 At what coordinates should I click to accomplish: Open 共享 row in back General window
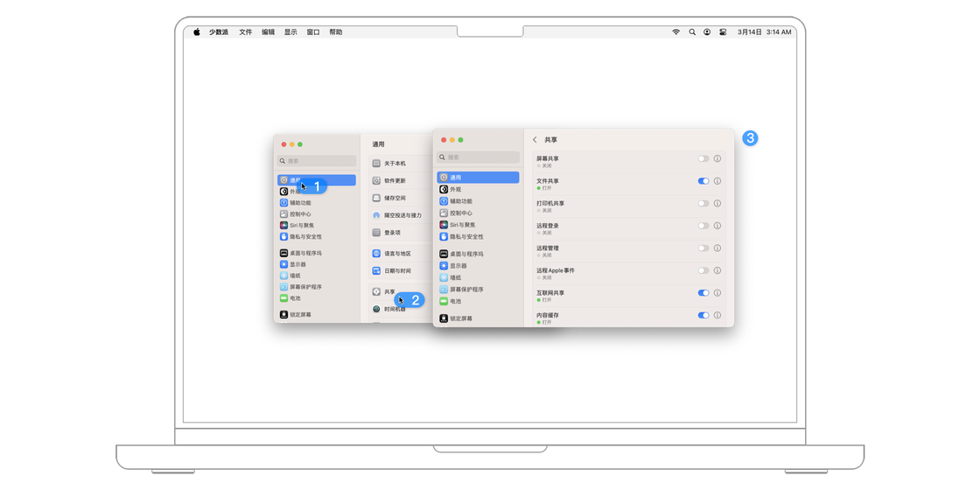click(401, 292)
